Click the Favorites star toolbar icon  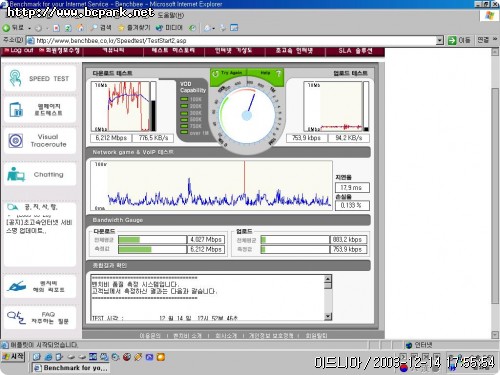tap(121, 28)
